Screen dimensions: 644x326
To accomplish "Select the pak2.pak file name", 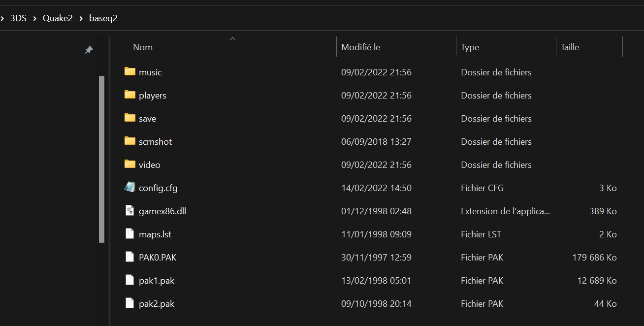I will coord(157,304).
